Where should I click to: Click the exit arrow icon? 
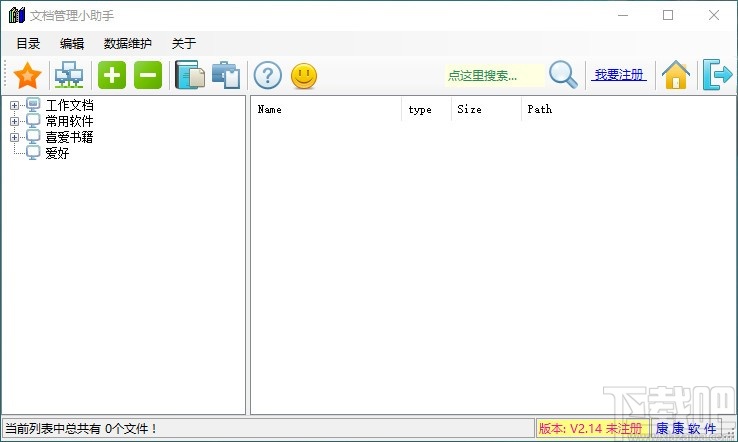(x=717, y=74)
